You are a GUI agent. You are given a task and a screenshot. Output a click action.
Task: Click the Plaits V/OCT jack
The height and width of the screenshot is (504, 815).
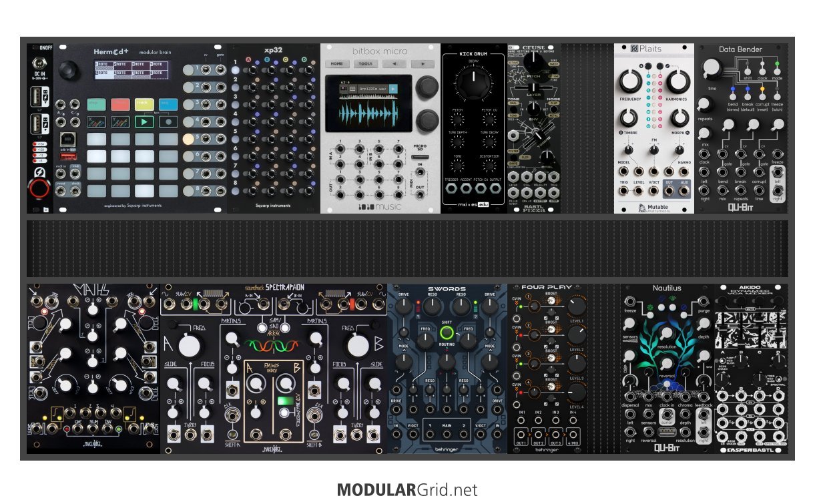coord(653,191)
